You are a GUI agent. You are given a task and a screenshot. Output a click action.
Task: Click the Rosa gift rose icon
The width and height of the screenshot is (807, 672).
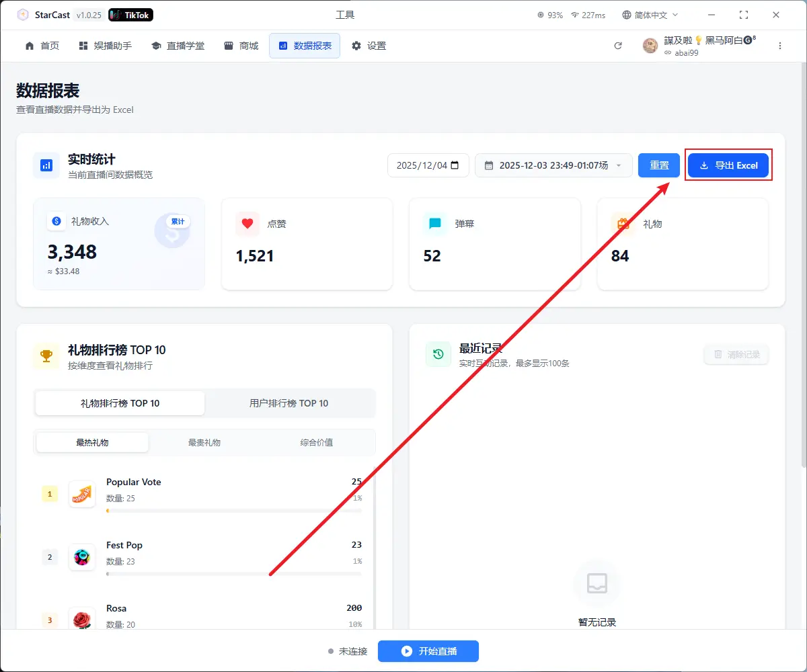pyautogui.click(x=82, y=619)
